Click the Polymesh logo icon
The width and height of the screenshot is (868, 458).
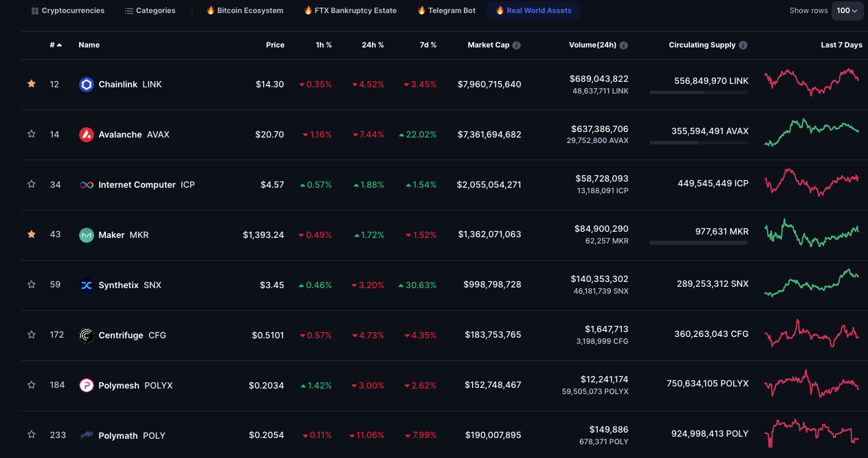coord(86,386)
